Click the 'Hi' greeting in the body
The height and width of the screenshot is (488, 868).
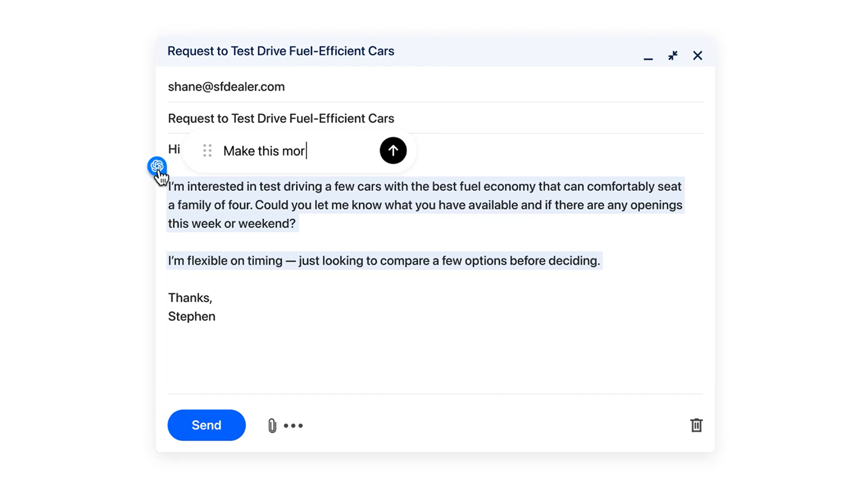[x=174, y=150]
